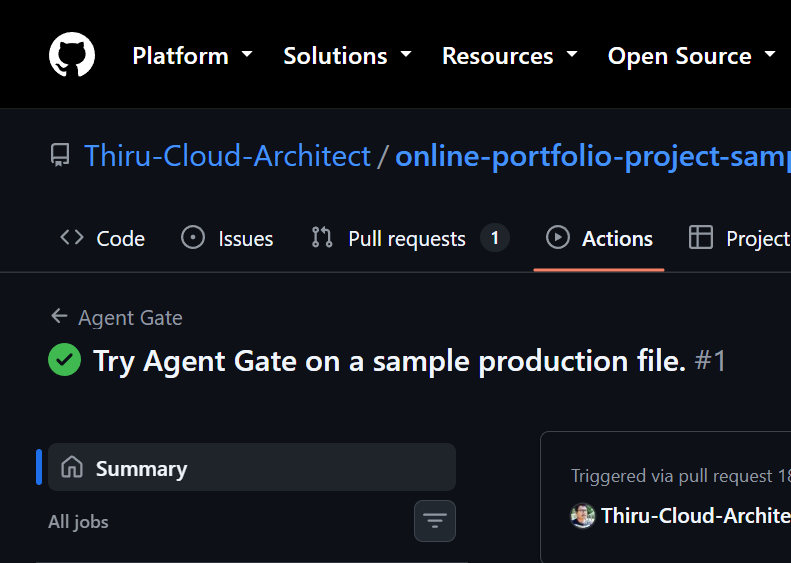Open Thiru-Cloud-Architect link in trigger panel
The width and height of the screenshot is (791, 563).
tap(696, 516)
